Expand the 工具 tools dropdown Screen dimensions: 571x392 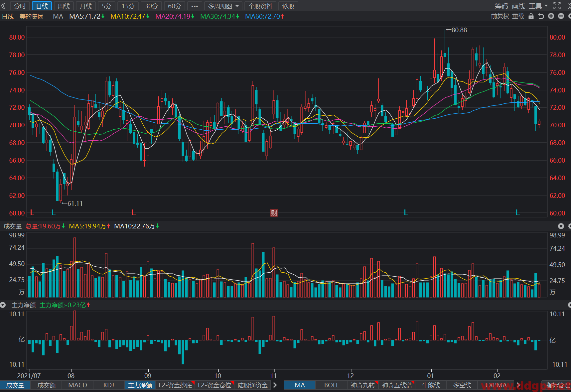[538, 6]
